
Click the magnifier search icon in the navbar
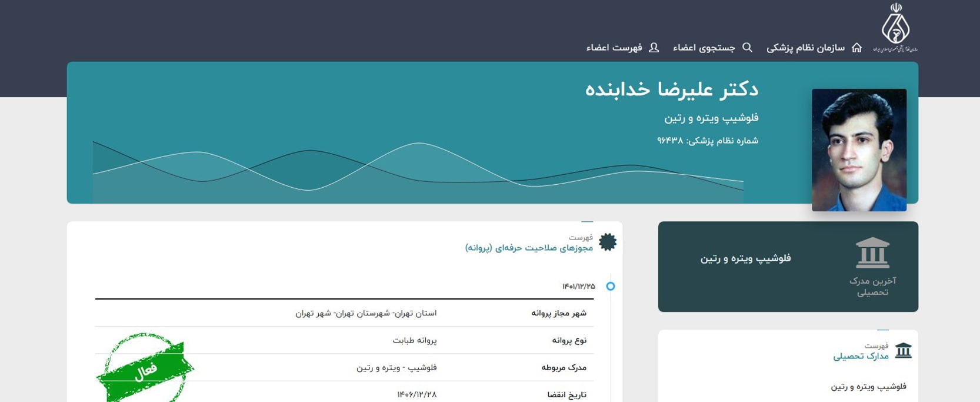tap(747, 48)
